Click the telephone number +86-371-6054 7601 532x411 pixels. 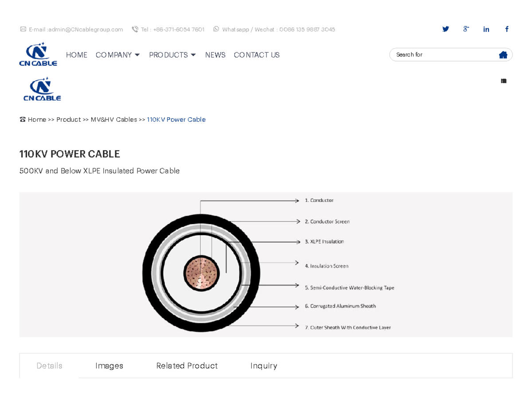click(x=179, y=29)
